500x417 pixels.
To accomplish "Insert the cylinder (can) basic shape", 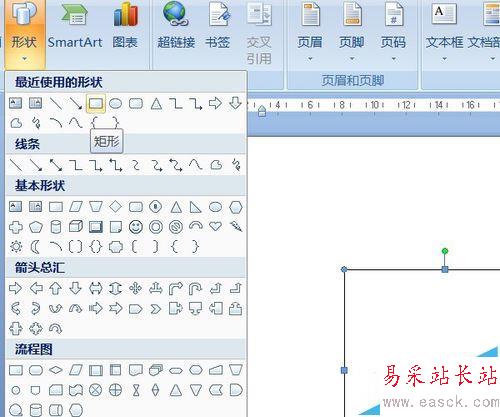I will pyautogui.click(x=56, y=227).
